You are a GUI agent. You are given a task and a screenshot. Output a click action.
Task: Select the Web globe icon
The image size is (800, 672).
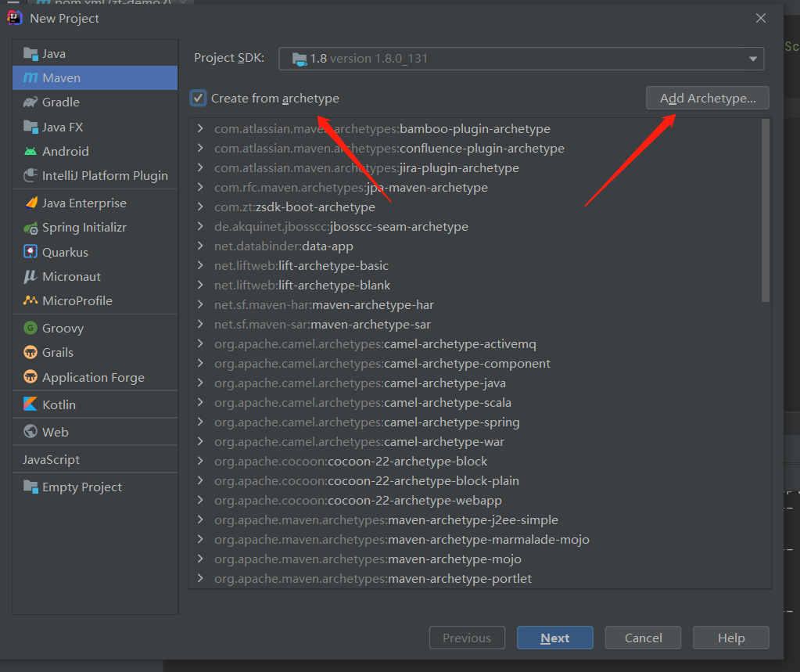coord(30,432)
